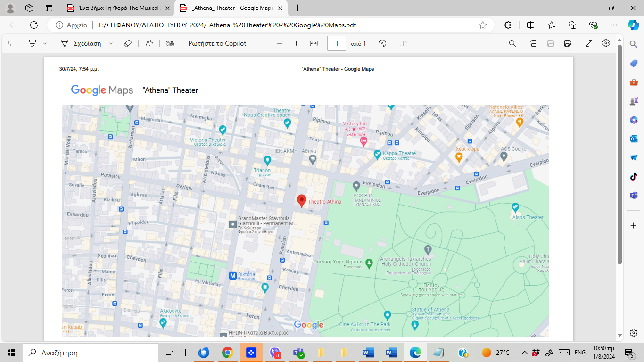
Task: Open Edge Workspaces icon
Action: [29, 8]
